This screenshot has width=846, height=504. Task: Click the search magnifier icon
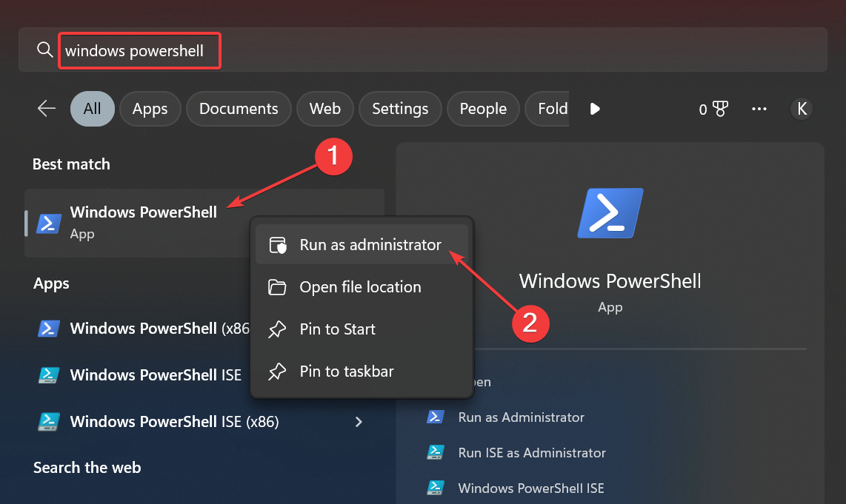[x=44, y=50]
